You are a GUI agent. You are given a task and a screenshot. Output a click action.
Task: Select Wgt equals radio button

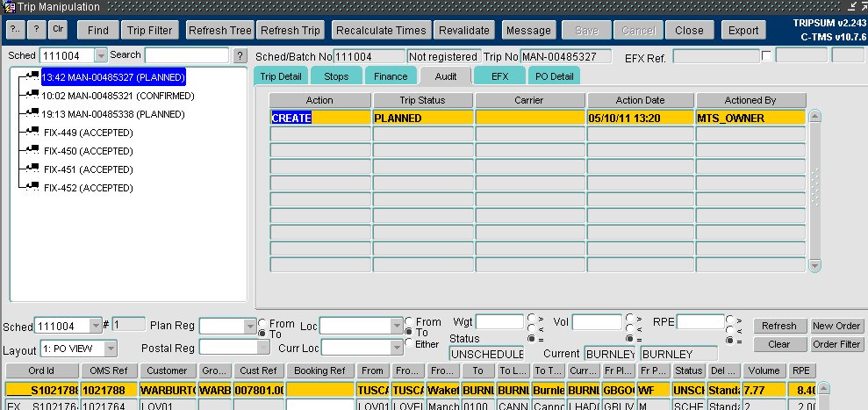532,339
